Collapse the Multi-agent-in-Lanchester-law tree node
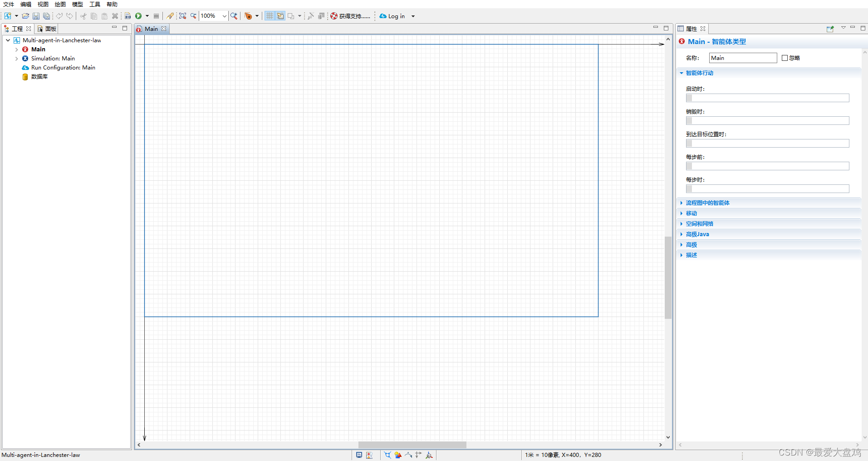Screen dimensions: 868x461 [8, 40]
